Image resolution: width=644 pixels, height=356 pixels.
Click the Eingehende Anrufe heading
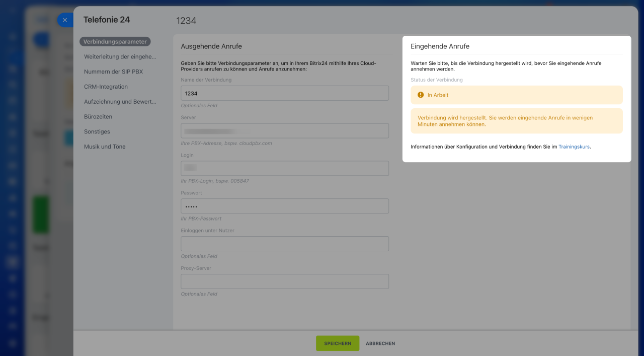click(x=440, y=46)
